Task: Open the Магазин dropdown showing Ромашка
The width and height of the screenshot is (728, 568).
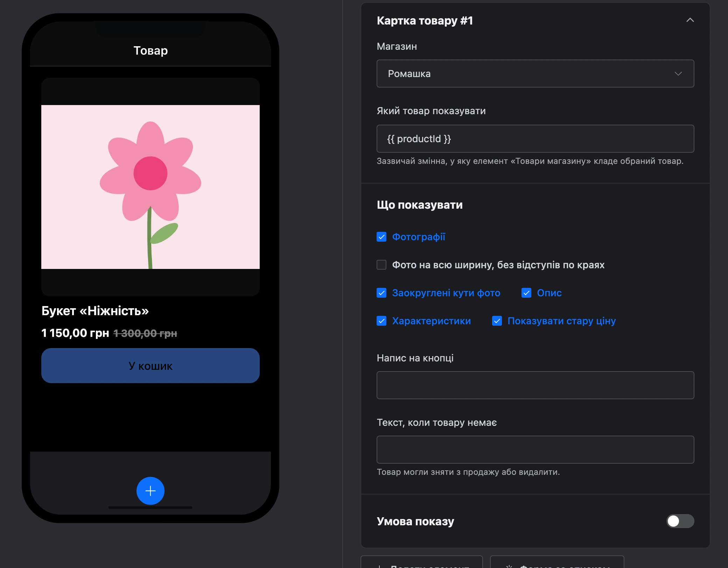Action: click(535, 74)
